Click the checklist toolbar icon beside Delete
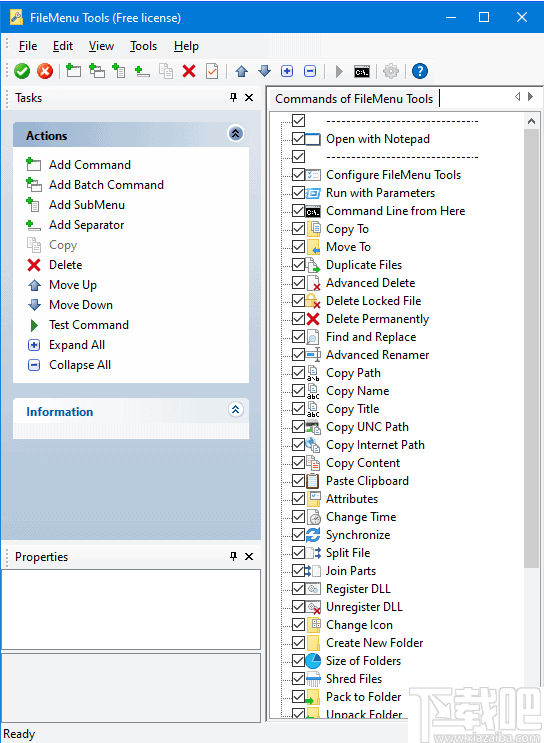This screenshot has width=544, height=743. coord(212,71)
